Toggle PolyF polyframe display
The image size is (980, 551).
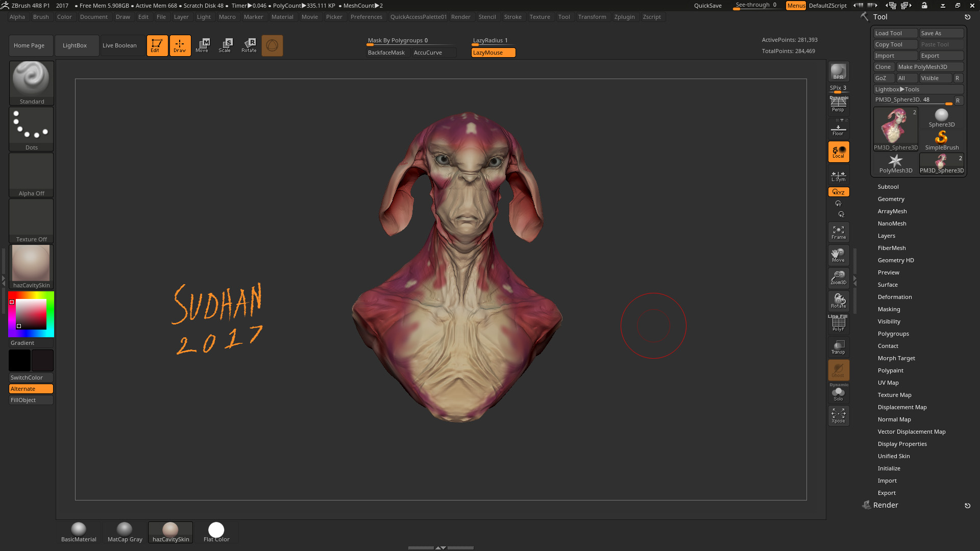pos(839,324)
